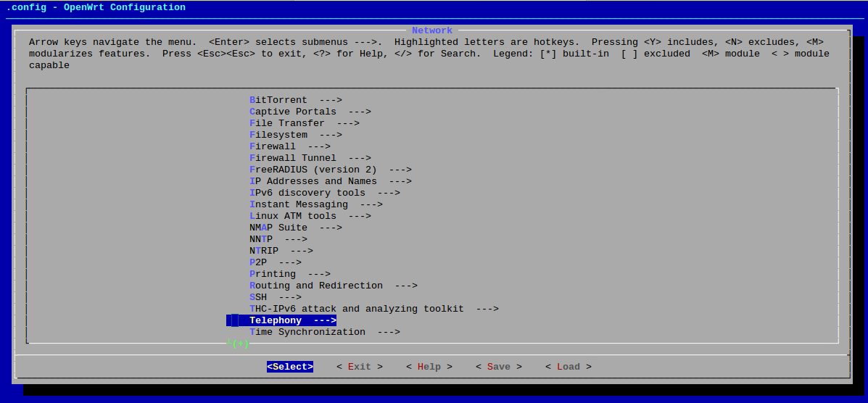
Task: Choose THC-IPv6 attack and analyzing toolkit
Action: (x=374, y=309)
